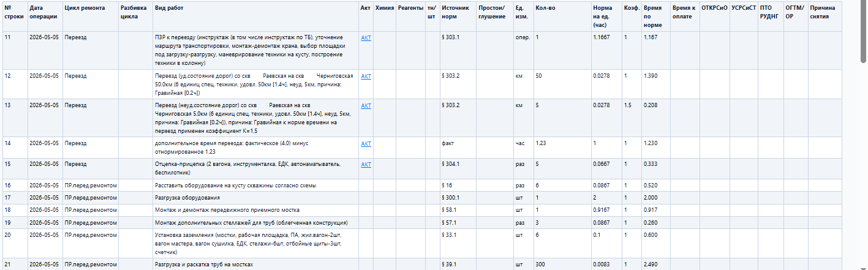Click the 'Разбивка цикла' column header
The width and height of the screenshot is (868, 270).
[135, 17]
